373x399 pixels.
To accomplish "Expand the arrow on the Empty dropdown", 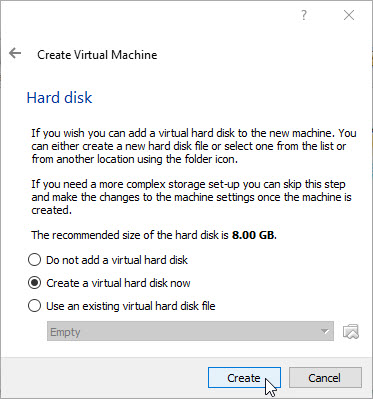I will [x=324, y=331].
